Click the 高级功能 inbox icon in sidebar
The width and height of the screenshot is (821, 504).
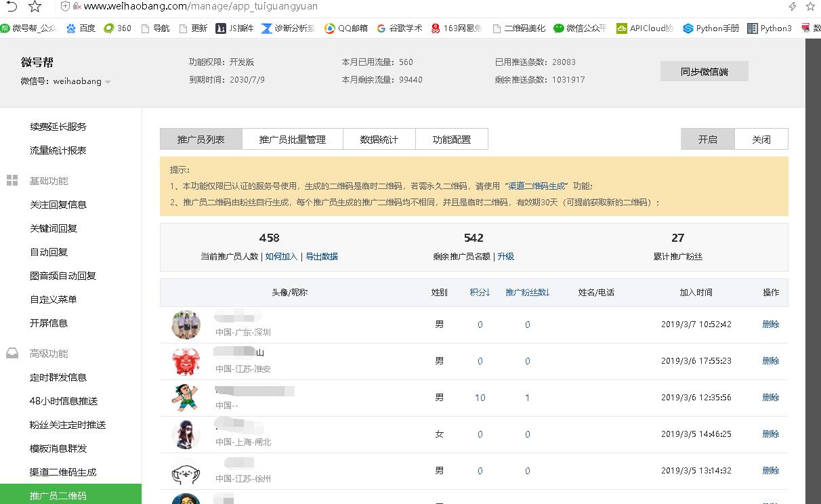(12, 354)
